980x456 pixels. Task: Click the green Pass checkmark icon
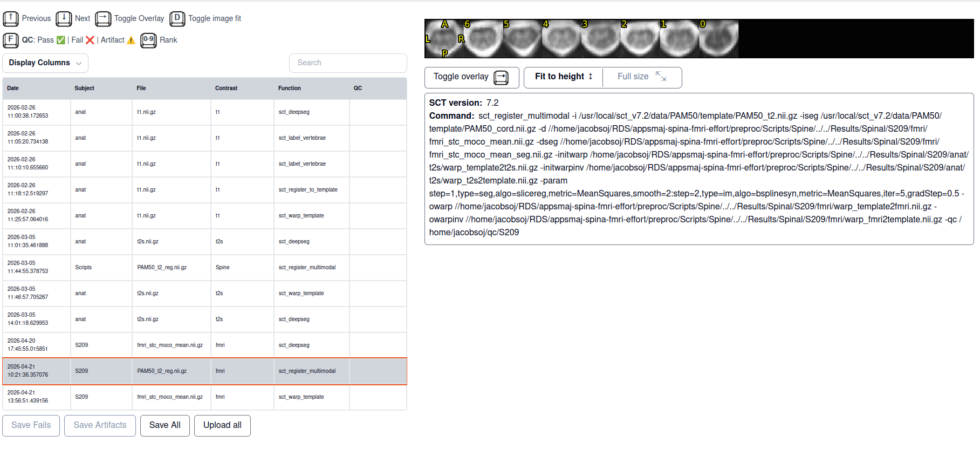pyautogui.click(x=61, y=40)
